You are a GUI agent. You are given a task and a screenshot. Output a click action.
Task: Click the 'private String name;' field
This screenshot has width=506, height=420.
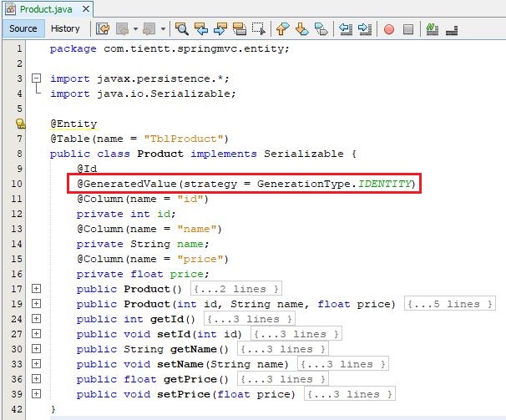pos(143,244)
